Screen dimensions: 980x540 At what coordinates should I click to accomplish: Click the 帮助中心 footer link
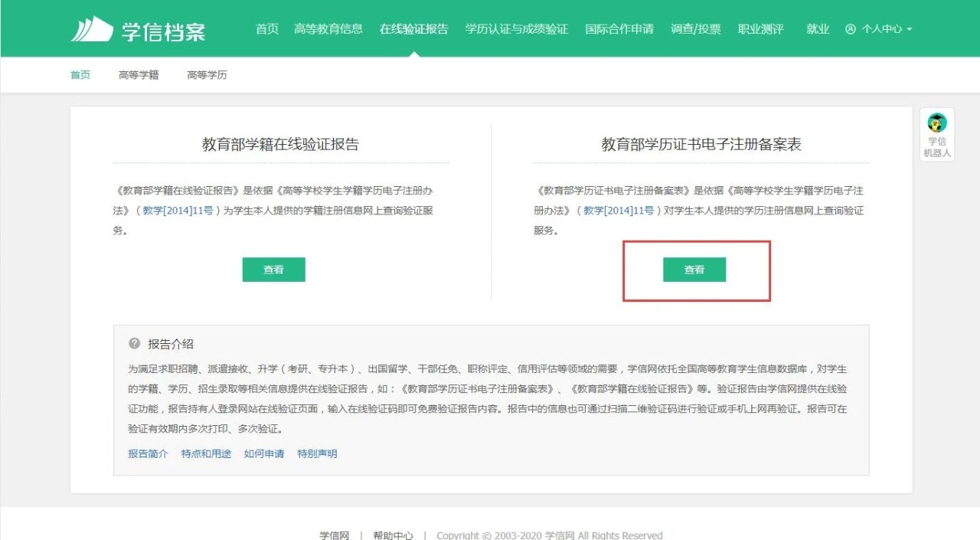(x=393, y=535)
